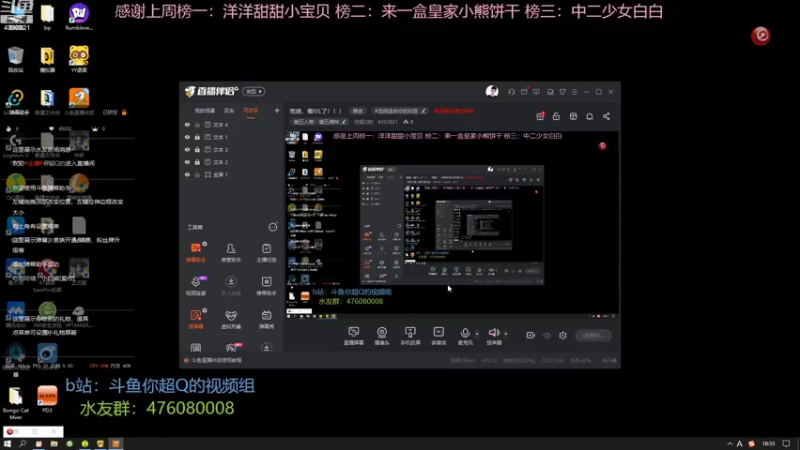
Task: Open the YY语音 desktop shortcut
Action: point(79,59)
